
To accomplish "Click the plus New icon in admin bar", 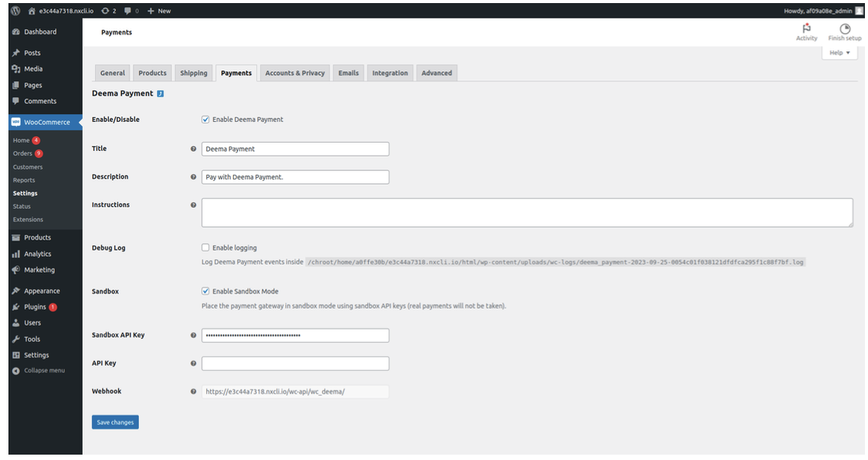I will 150,11.
